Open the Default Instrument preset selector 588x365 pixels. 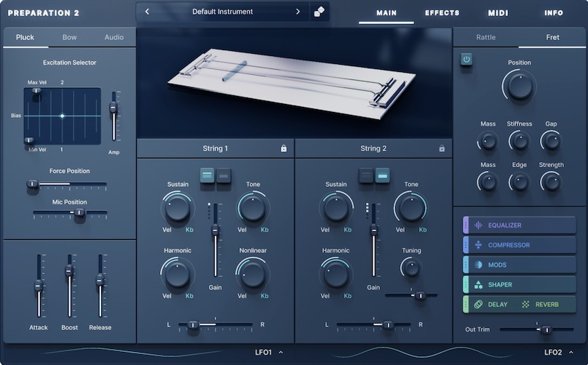click(x=223, y=12)
